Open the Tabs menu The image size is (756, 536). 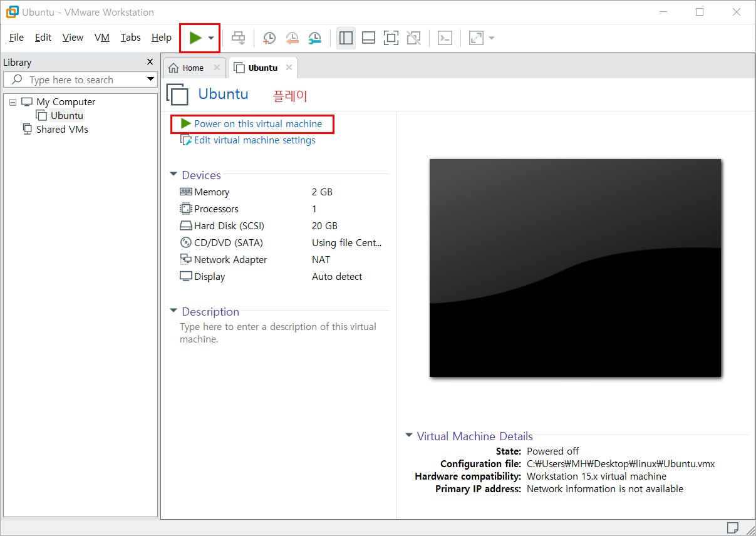(131, 38)
